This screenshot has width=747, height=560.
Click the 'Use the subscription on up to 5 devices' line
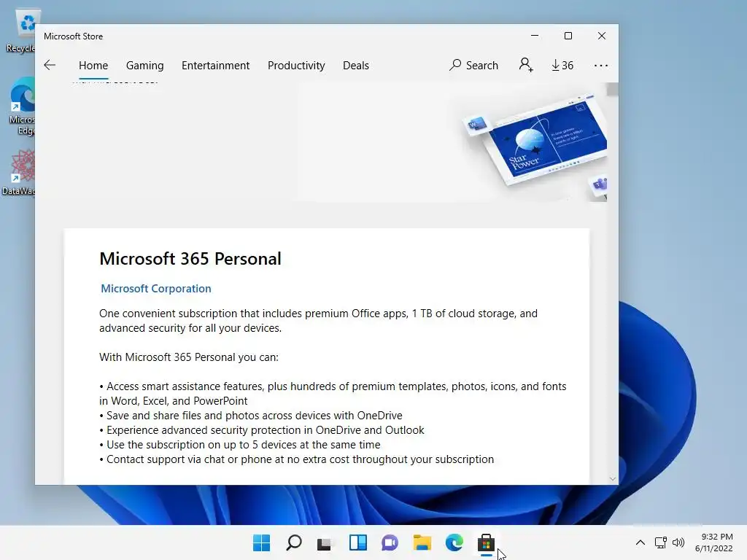(x=240, y=445)
